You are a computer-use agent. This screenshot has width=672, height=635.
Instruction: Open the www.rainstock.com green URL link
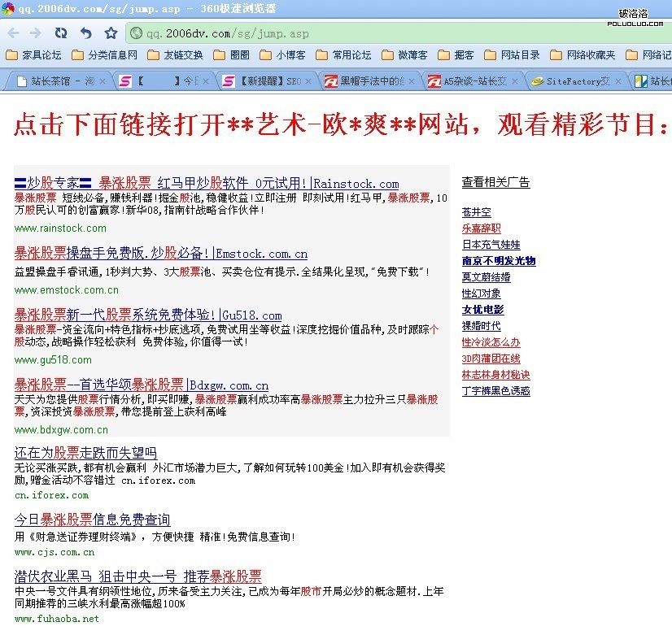[x=60, y=228]
